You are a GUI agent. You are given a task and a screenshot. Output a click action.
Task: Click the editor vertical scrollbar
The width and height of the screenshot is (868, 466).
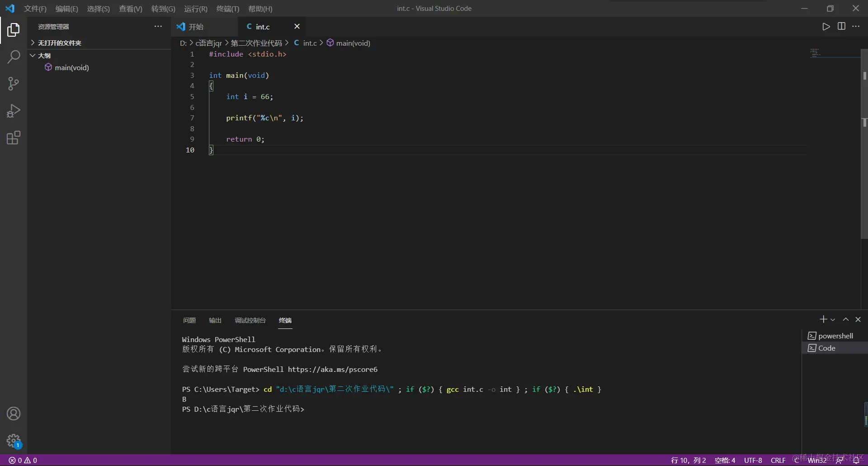(x=864, y=144)
